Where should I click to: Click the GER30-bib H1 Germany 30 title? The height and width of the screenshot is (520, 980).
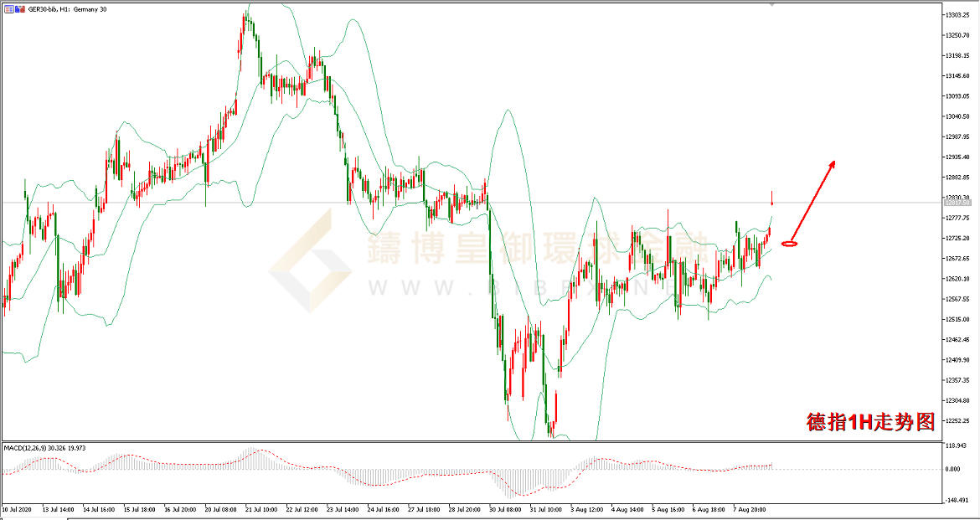coord(67,8)
